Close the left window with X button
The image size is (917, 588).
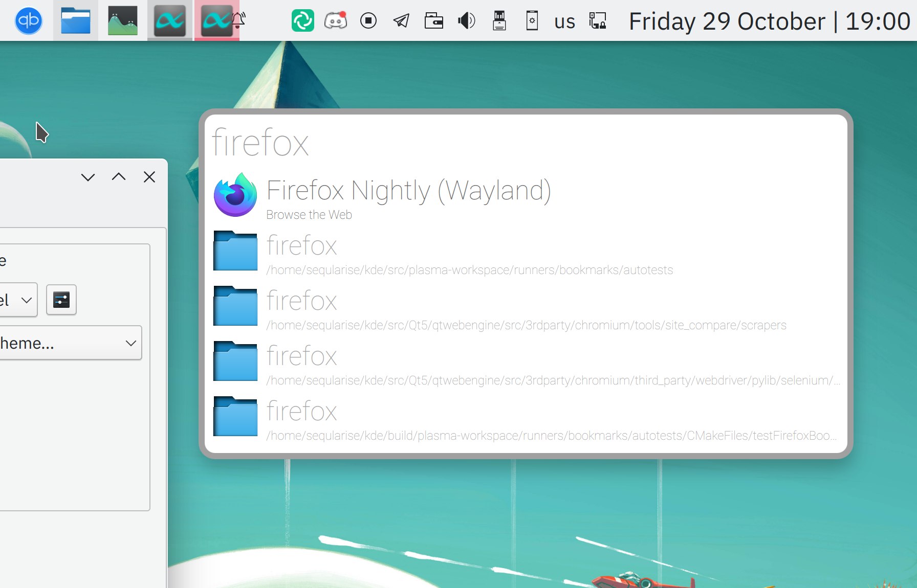click(149, 177)
